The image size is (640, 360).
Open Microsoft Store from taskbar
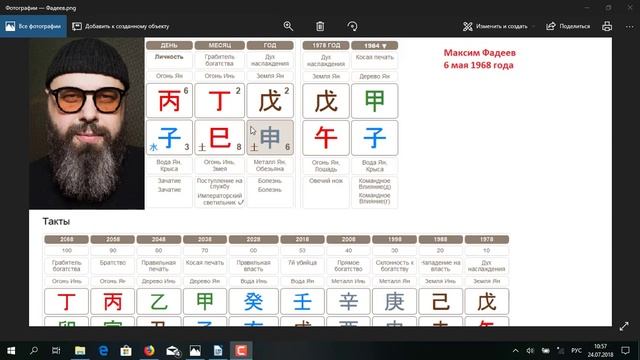[x=126, y=351]
